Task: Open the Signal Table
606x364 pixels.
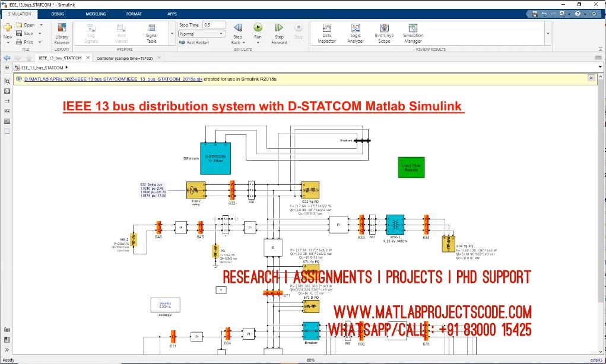Action: coord(151,33)
